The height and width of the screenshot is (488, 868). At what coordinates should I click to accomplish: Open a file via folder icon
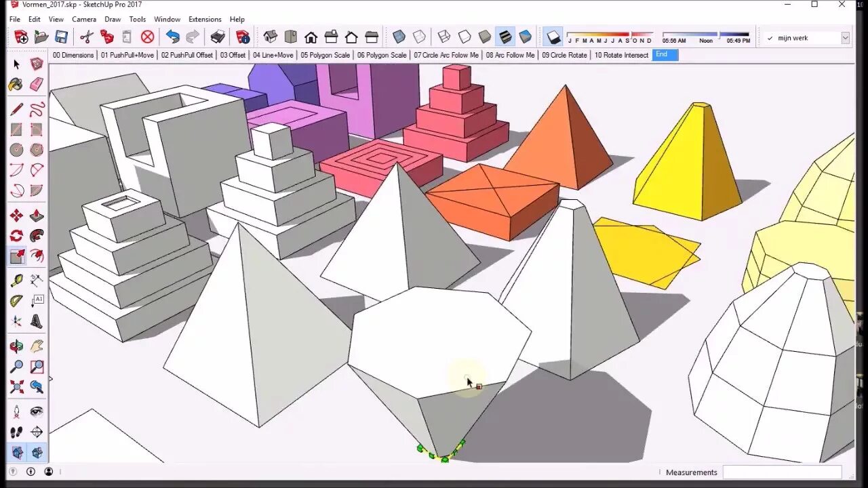pyautogui.click(x=41, y=37)
